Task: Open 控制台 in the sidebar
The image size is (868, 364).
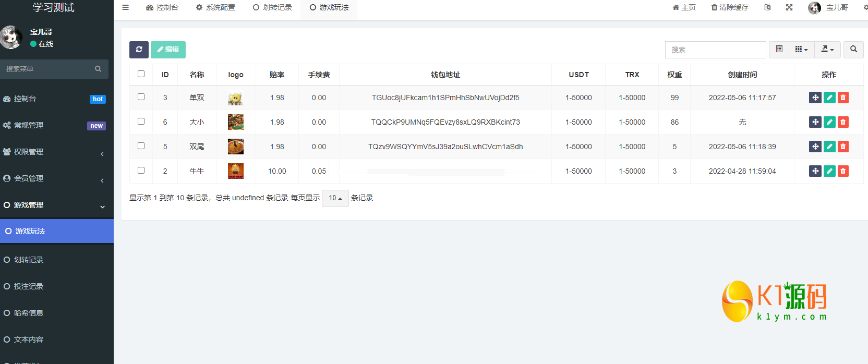Action: tap(56, 99)
